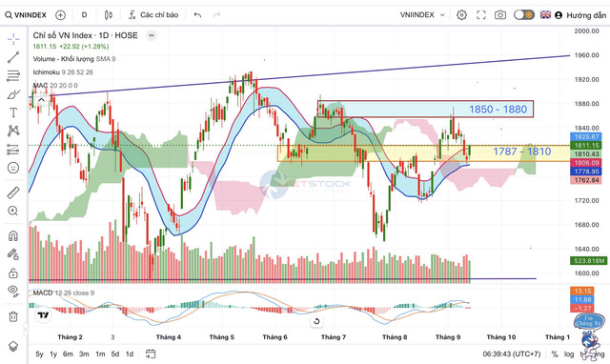This screenshot has height=364, width=610.
Task: Toggle stay in drawing mode
Action: (x=13, y=254)
